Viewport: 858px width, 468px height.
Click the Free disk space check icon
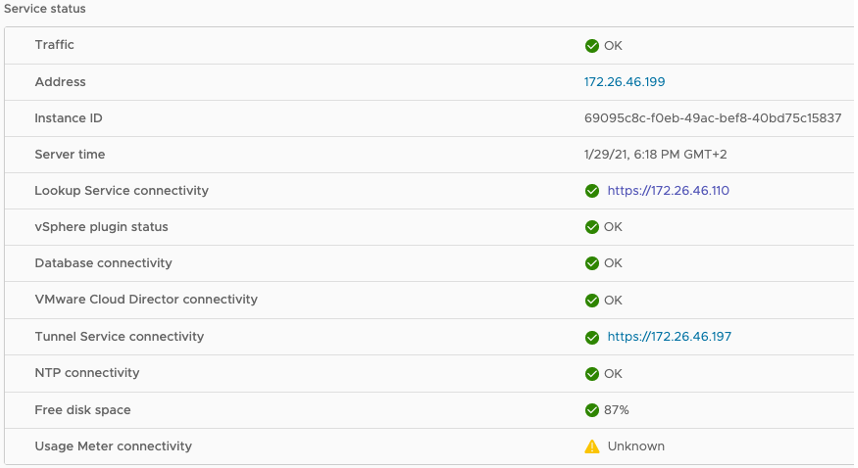tap(592, 410)
